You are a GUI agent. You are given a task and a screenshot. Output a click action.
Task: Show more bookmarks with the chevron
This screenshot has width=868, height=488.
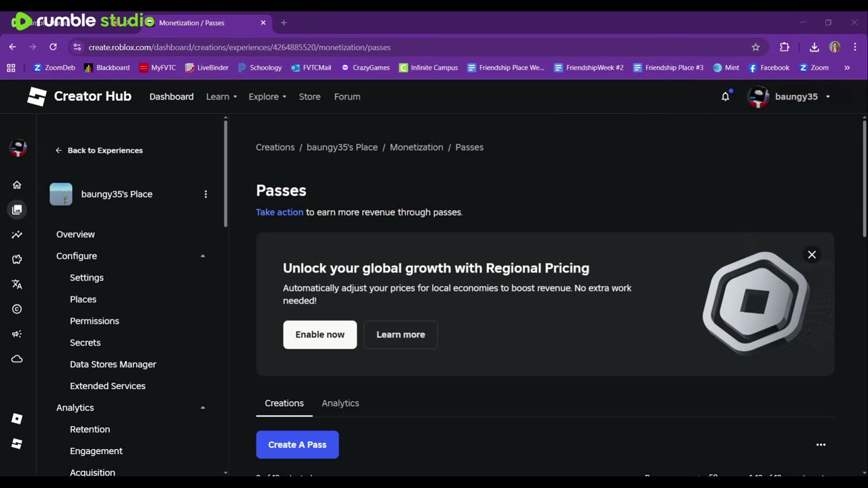pos(846,68)
